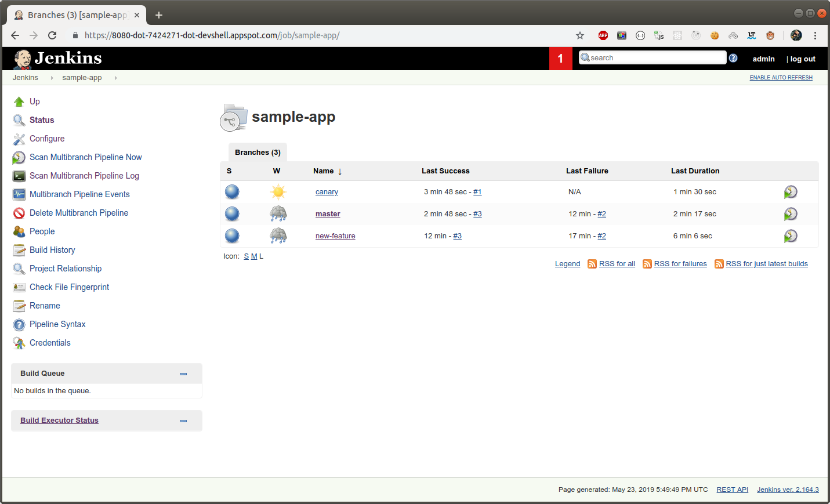Sort branches by Name column
830x504 pixels.
click(x=328, y=171)
